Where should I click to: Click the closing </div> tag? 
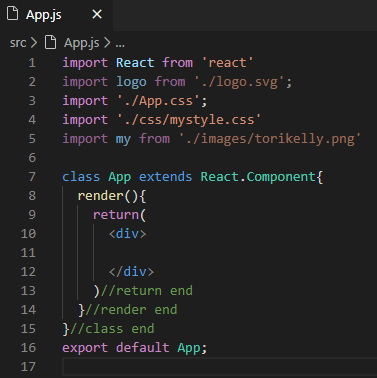pos(131,272)
